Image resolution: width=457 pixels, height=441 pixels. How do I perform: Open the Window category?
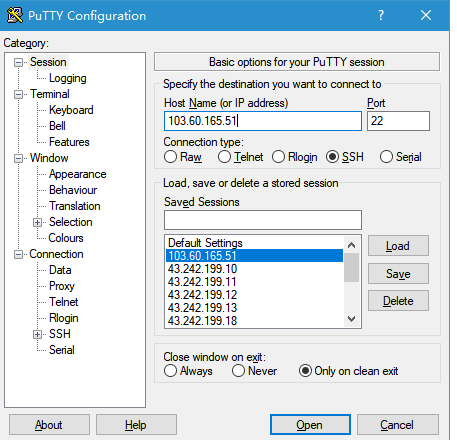[49, 158]
